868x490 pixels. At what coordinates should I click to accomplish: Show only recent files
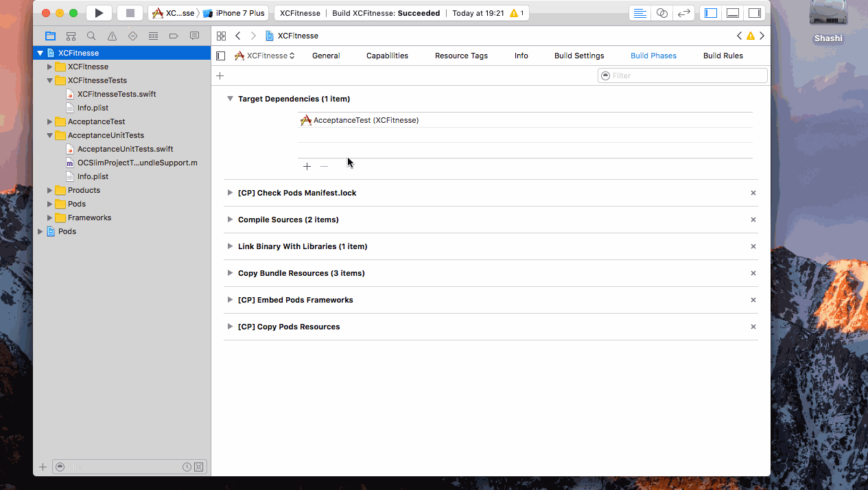pos(187,467)
